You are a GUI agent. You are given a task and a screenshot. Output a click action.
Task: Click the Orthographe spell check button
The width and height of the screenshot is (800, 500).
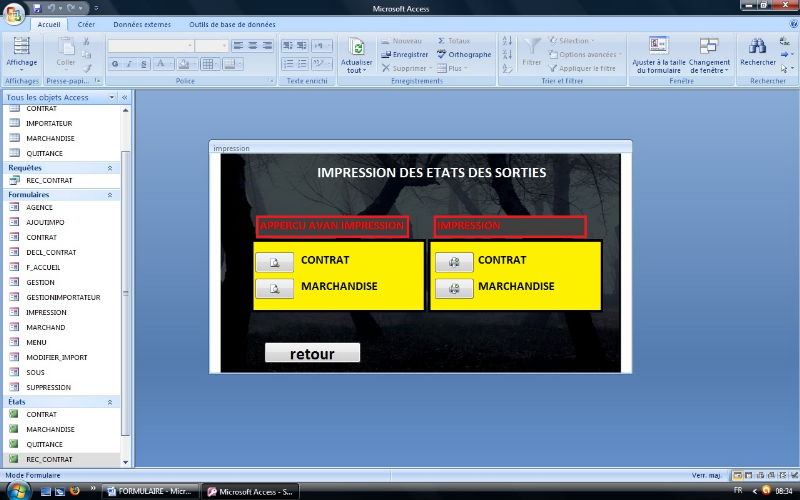463,54
